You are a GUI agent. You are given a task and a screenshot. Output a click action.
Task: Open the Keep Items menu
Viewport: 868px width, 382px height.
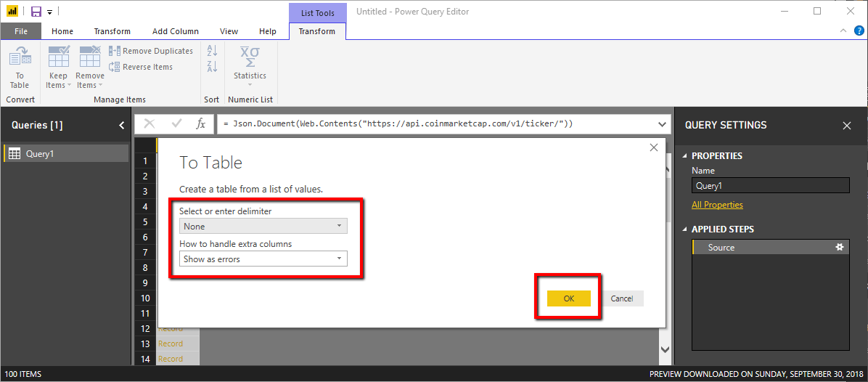(58, 68)
